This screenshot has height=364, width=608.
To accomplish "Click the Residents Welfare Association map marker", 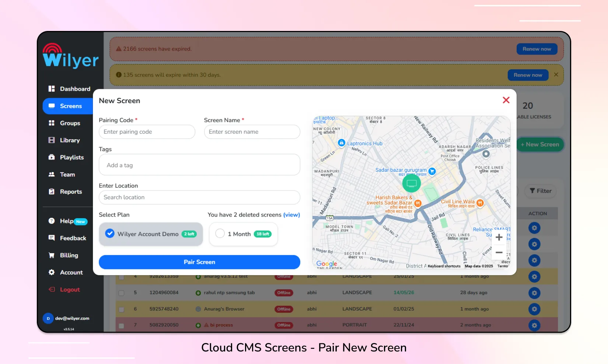I will 486,154.
